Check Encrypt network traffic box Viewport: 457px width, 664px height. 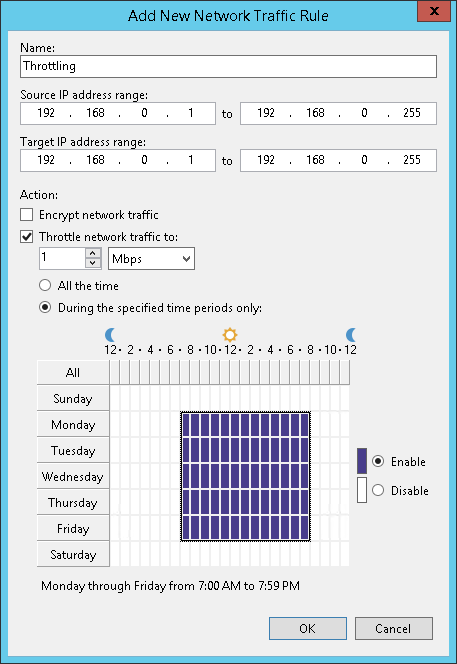(x=27, y=215)
